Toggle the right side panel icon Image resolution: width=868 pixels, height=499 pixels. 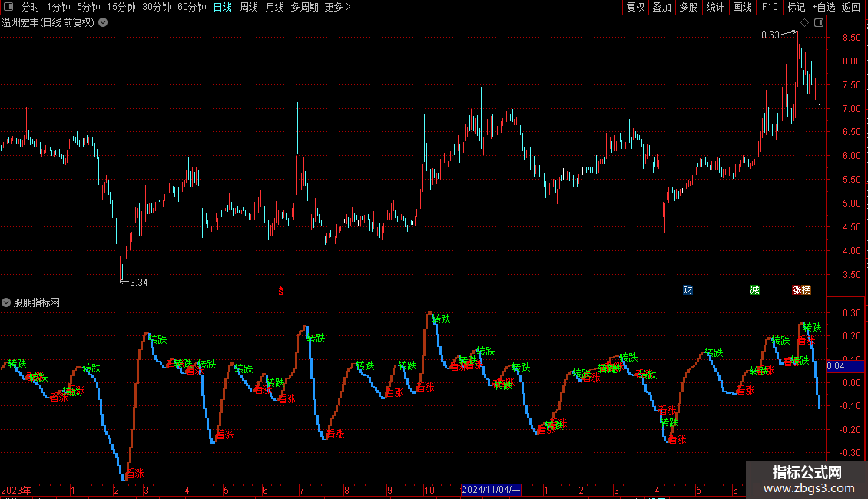click(x=819, y=22)
